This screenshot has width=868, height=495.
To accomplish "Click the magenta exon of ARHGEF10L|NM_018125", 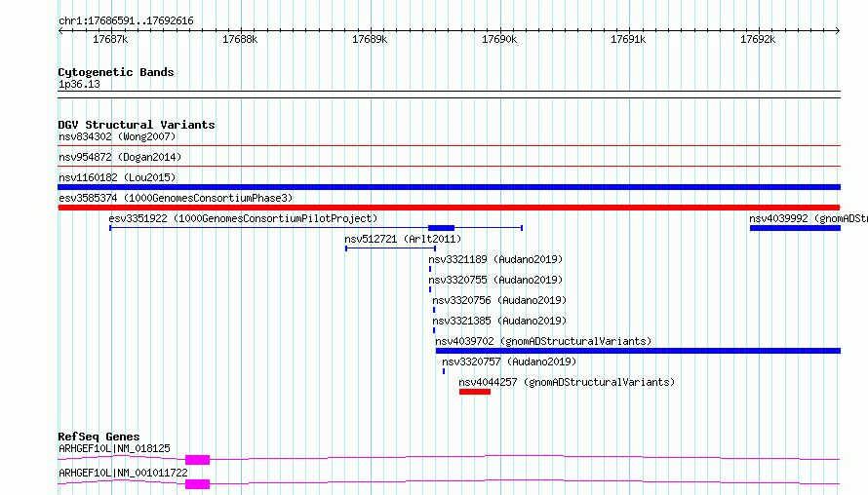I will pyautogui.click(x=197, y=460).
